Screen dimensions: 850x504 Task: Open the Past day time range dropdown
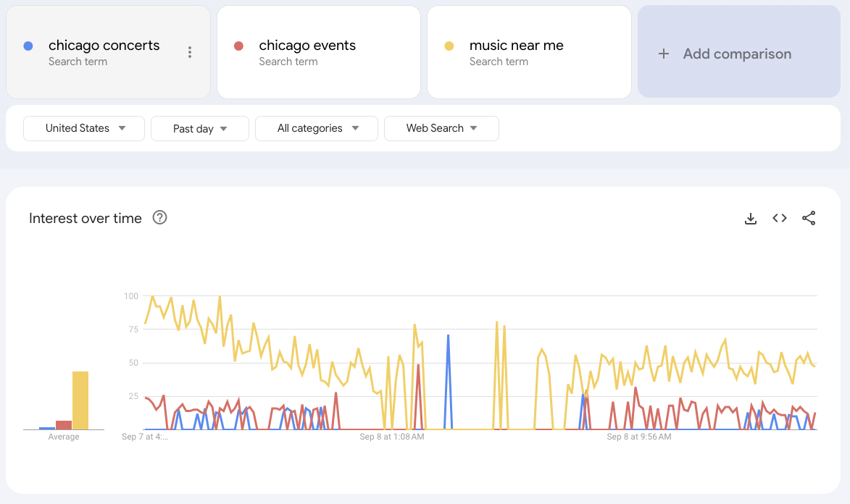[x=200, y=128]
